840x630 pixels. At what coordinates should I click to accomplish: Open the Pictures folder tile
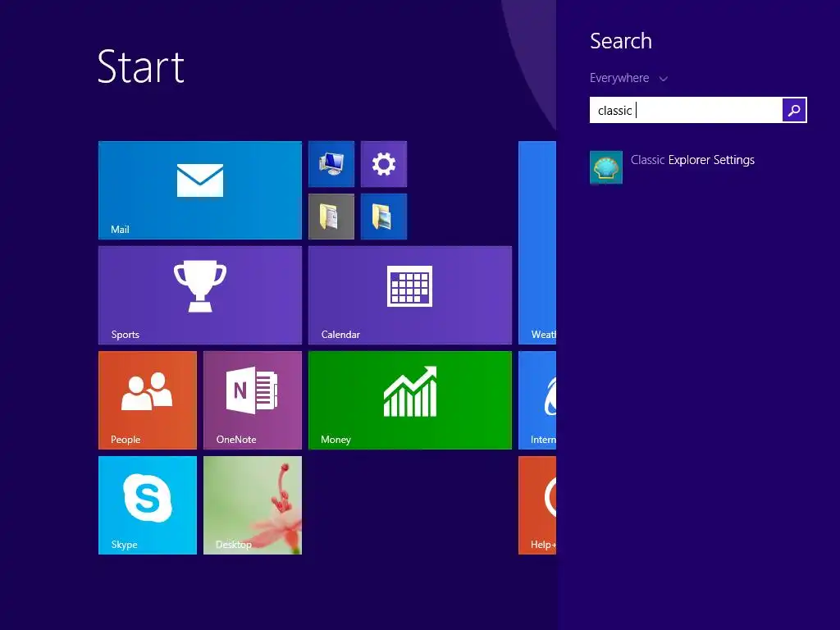[x=384, y=217]
